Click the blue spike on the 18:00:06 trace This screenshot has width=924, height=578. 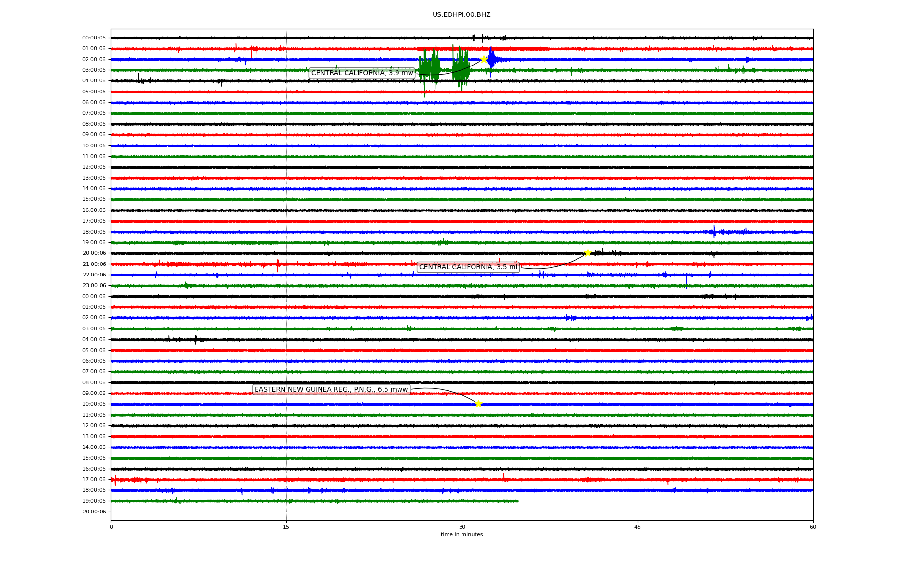[x=714, y=232]
